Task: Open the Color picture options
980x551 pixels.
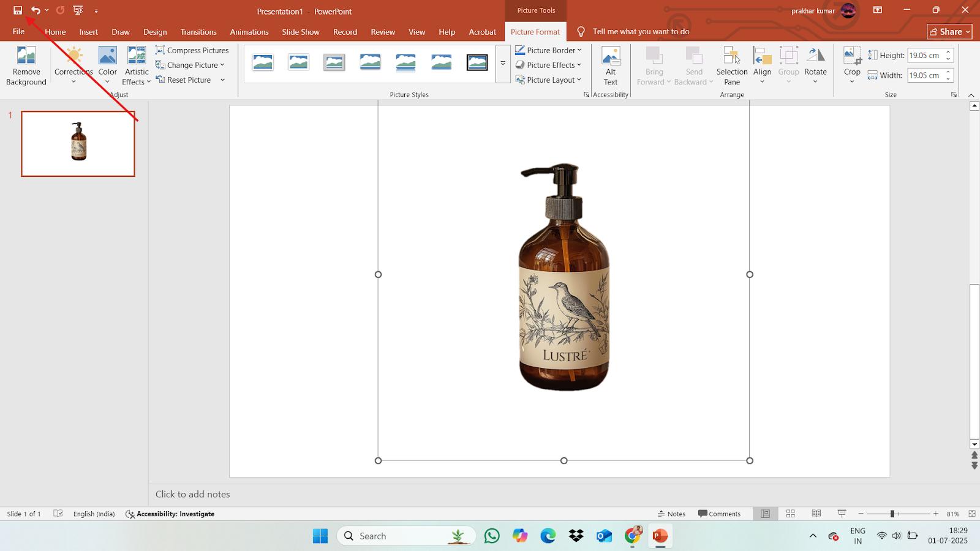Action: pos(107,66)
